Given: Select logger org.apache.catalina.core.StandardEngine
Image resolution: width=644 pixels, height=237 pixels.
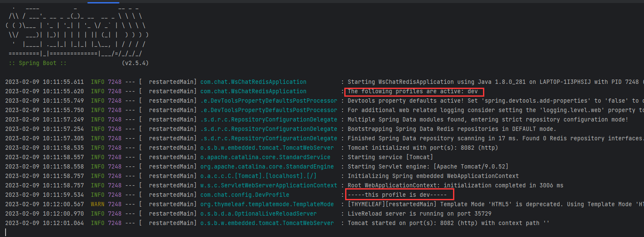Looking at the screenshot, I should tap(267, 166).
